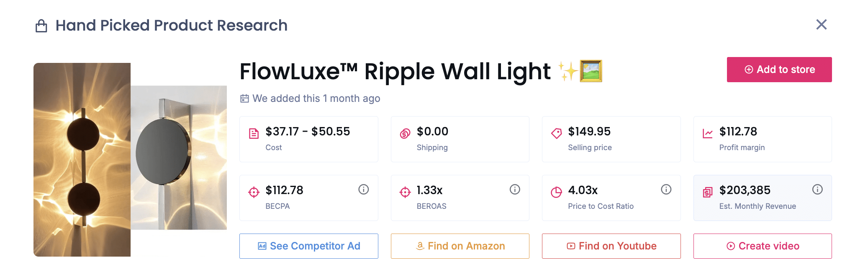Image resolution: width=868 pixels, height=265 pixels.
Task: Find the product on Amazon
Action: (x=460, y=246)
